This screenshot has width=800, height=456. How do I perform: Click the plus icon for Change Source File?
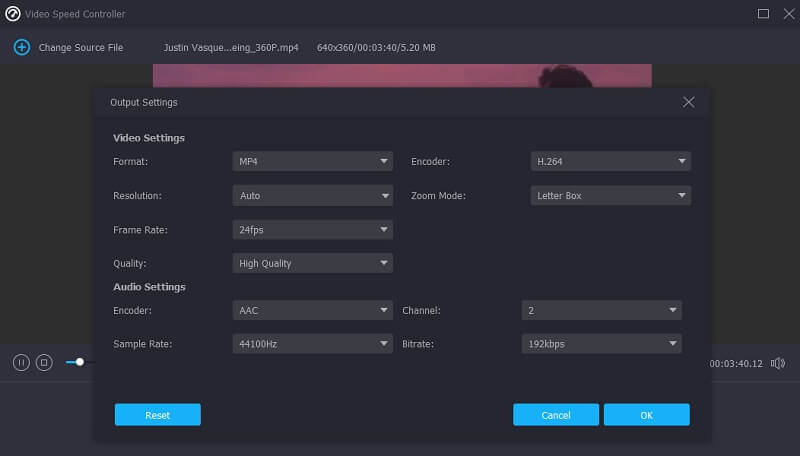click(22, 47)
